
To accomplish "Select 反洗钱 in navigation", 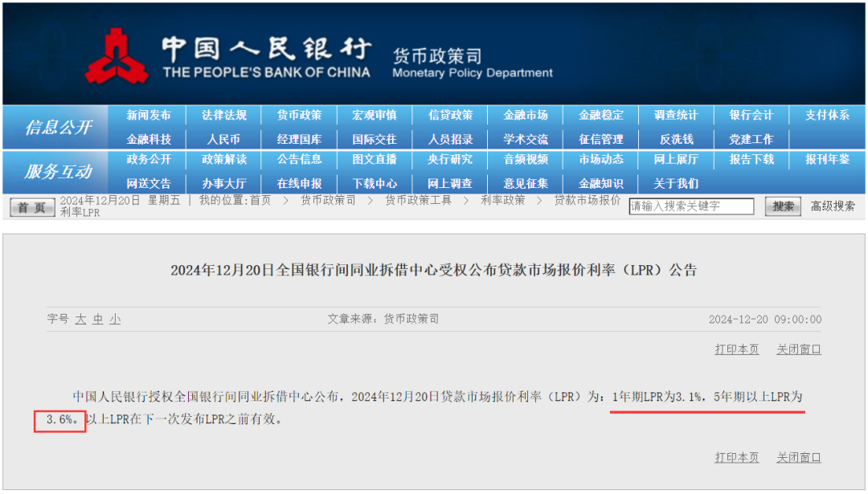I will [x=676, y=140].
